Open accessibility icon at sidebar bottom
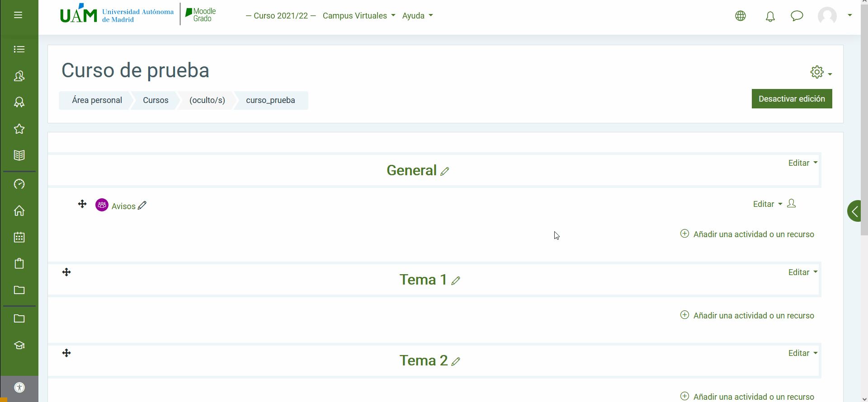This screenshot has height=402, width=868. pos(19,388)
